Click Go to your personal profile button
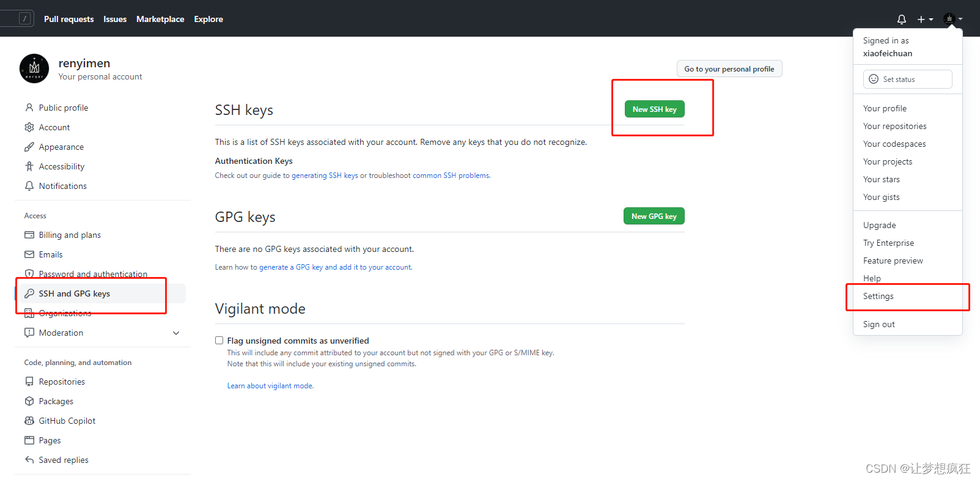Viewport: 980px width, 480px height. [729, 68]
